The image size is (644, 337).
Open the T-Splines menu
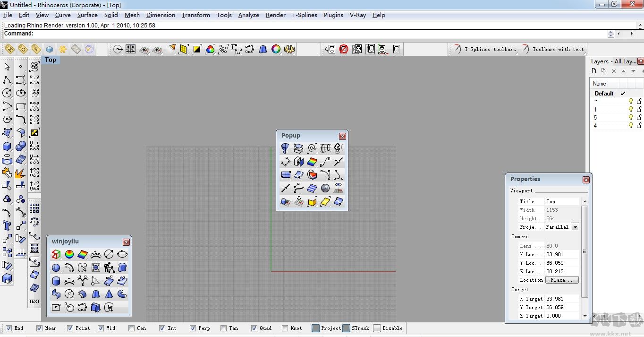point(305,15)
